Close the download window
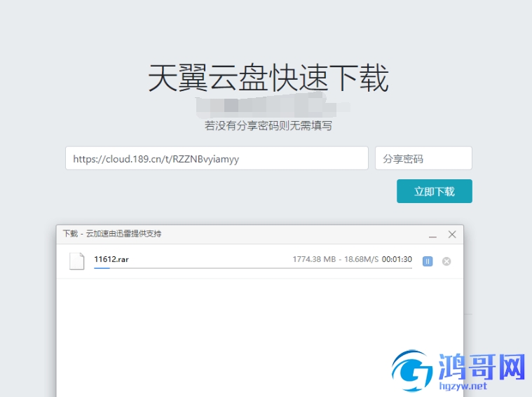The height and width of the screenshot is (397, 532). tap(452, 235)
